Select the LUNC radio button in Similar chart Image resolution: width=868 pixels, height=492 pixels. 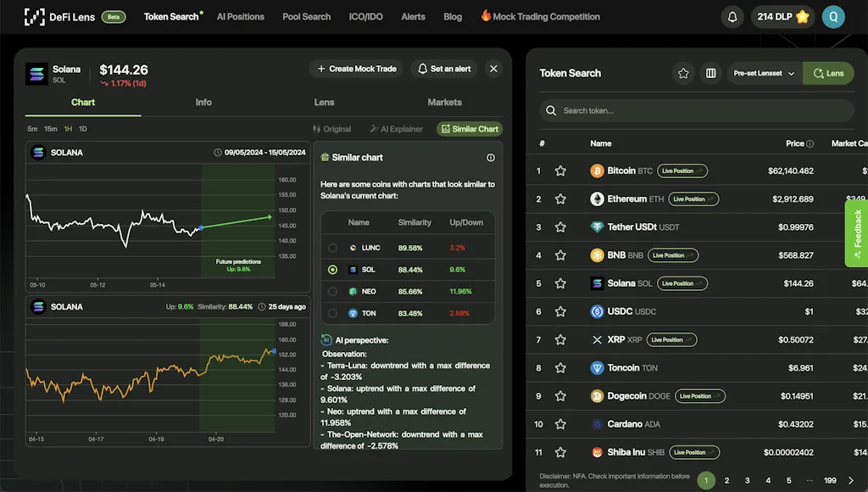tap(331, 247)
